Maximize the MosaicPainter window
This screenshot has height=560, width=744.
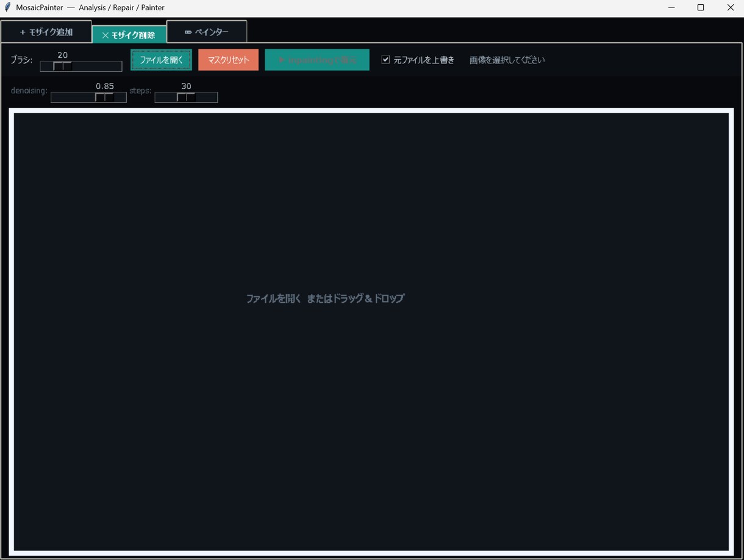(701, 8)
